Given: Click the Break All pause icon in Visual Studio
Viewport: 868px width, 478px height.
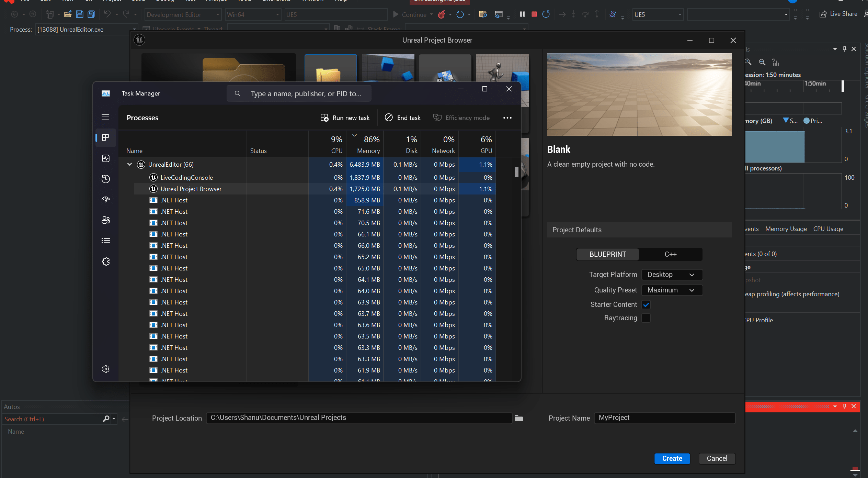Looking at the screenshot, I should coord(522,14).
